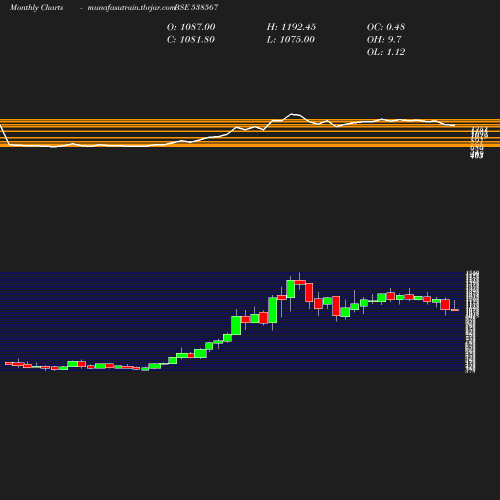Click the 'Monthly Charts' title text
500x500 pixels.
(x=37, y=8)
